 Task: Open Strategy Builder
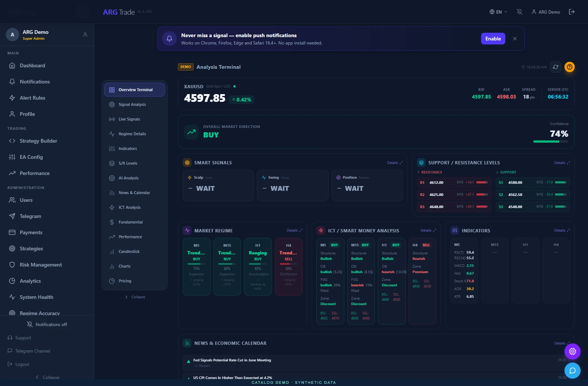(x=47, y=141)
